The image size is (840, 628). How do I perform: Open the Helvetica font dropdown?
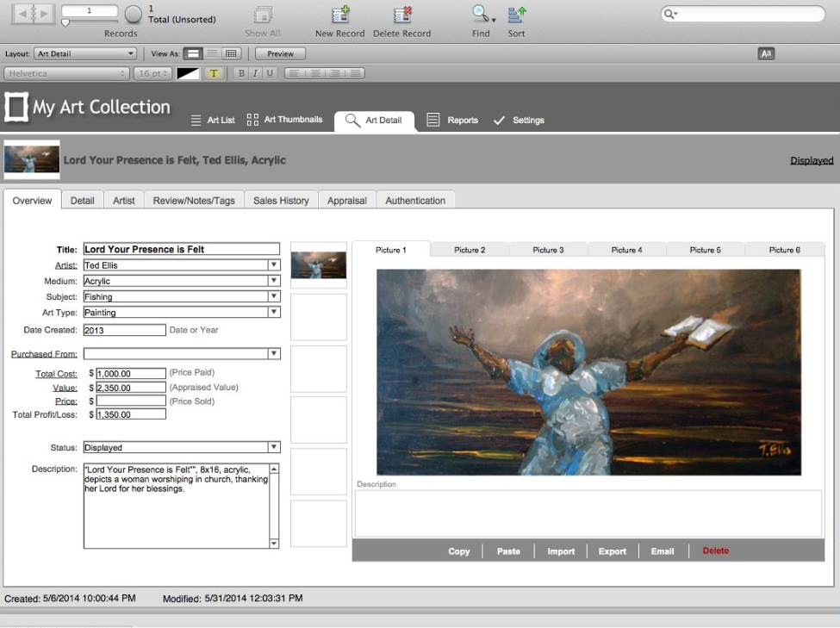[67, 73]
